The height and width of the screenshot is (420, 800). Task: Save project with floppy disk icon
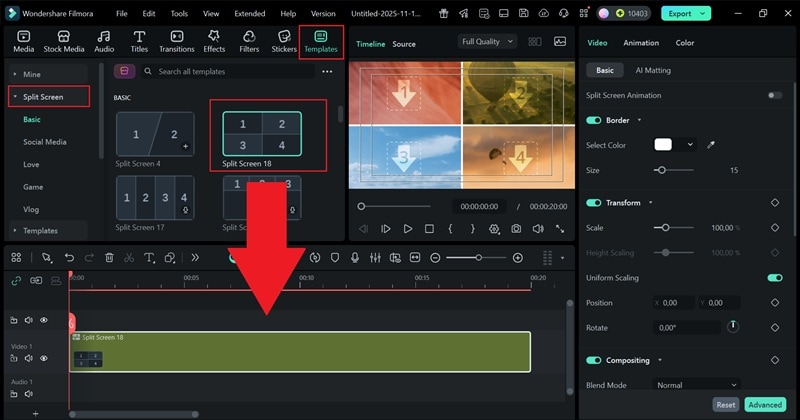coord(523,13)
